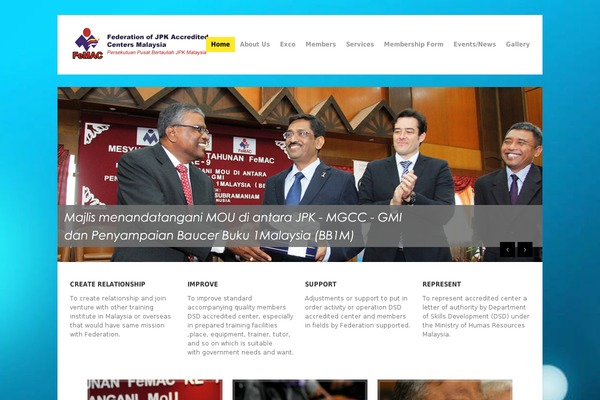Select the REPRESENT heading
This screenshot has height=400, width=600.
(x=442, y=284)
